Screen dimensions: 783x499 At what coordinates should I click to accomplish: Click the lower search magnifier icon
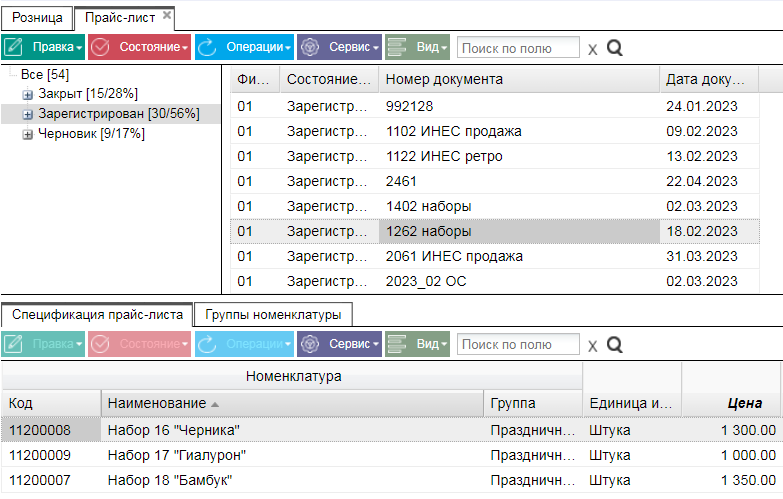[615, 345]
